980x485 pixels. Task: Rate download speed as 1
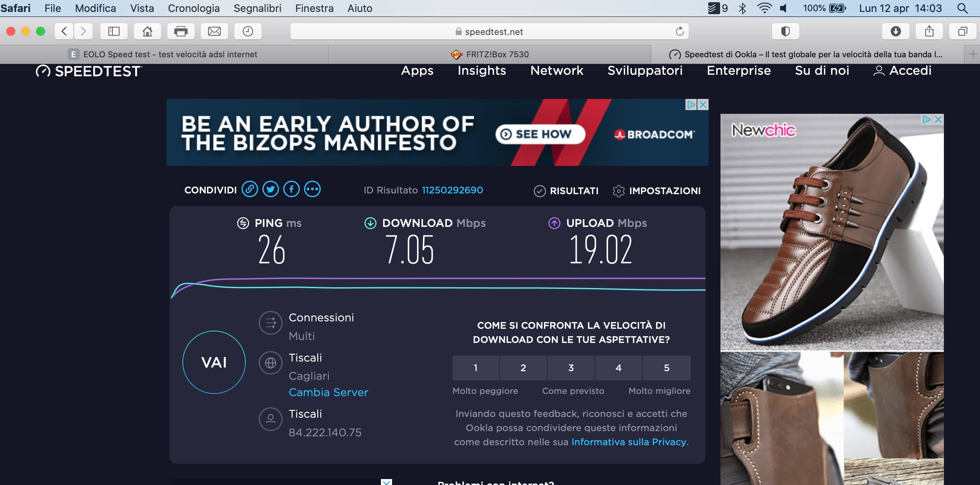click(x=475, y=368)
